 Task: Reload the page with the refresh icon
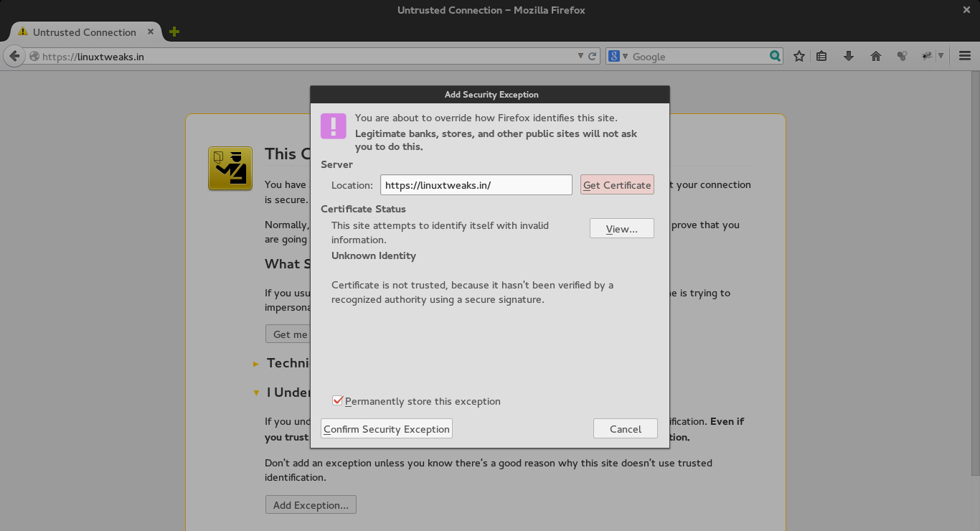593,56
